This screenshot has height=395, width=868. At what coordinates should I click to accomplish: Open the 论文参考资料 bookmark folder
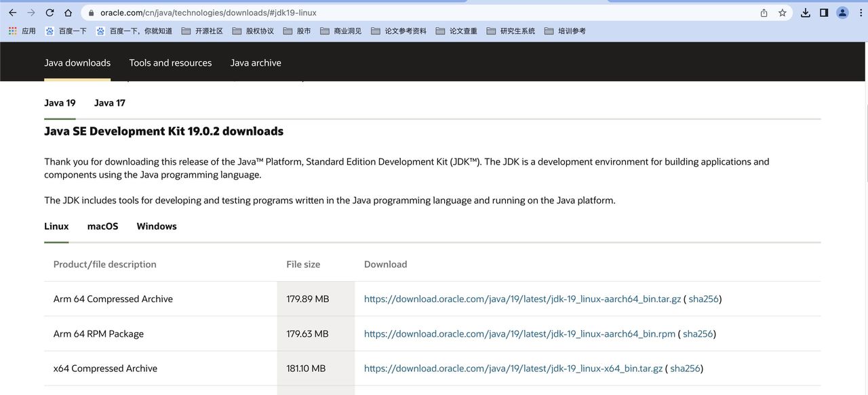click(x=399, y=31)
